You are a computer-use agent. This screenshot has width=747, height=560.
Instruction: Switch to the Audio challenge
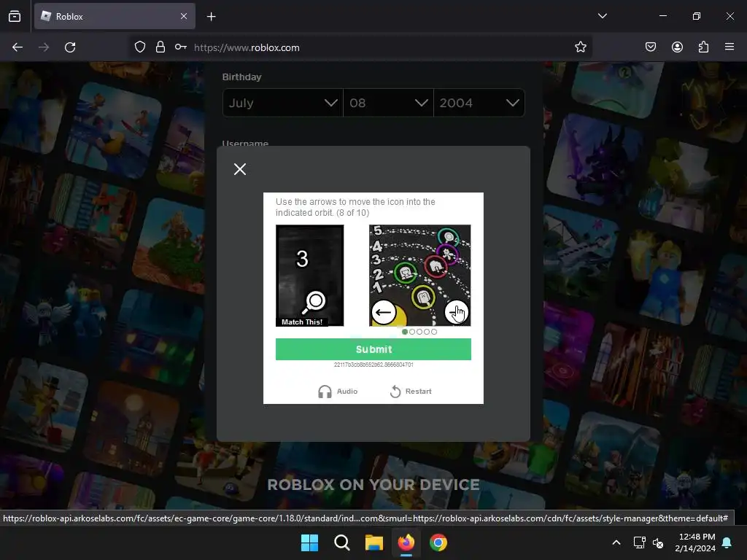point(338,392)
